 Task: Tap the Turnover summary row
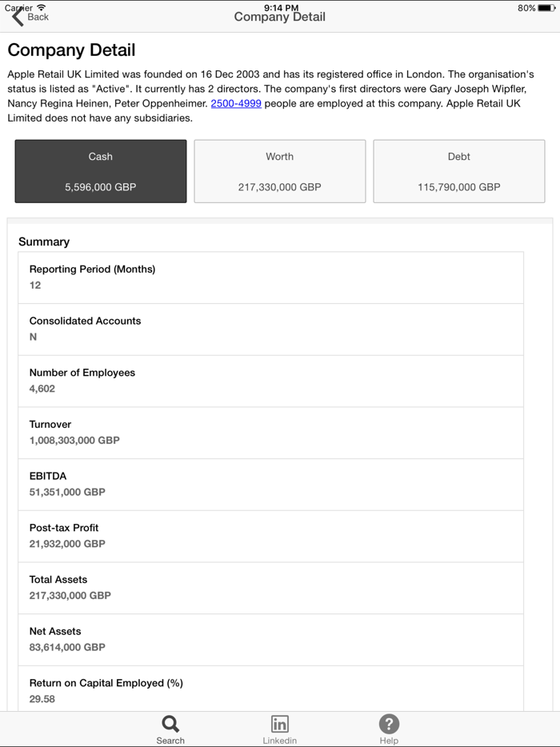coord(270,433)
